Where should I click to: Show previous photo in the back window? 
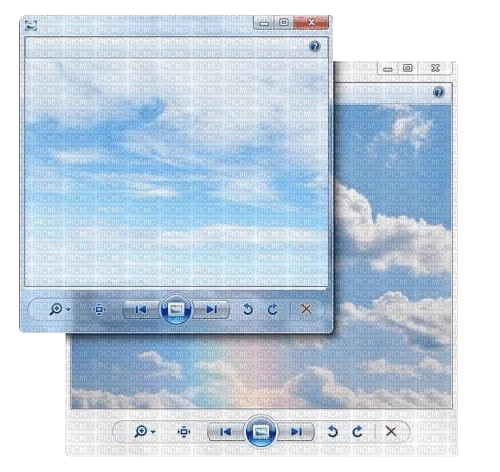click(226, 432)
